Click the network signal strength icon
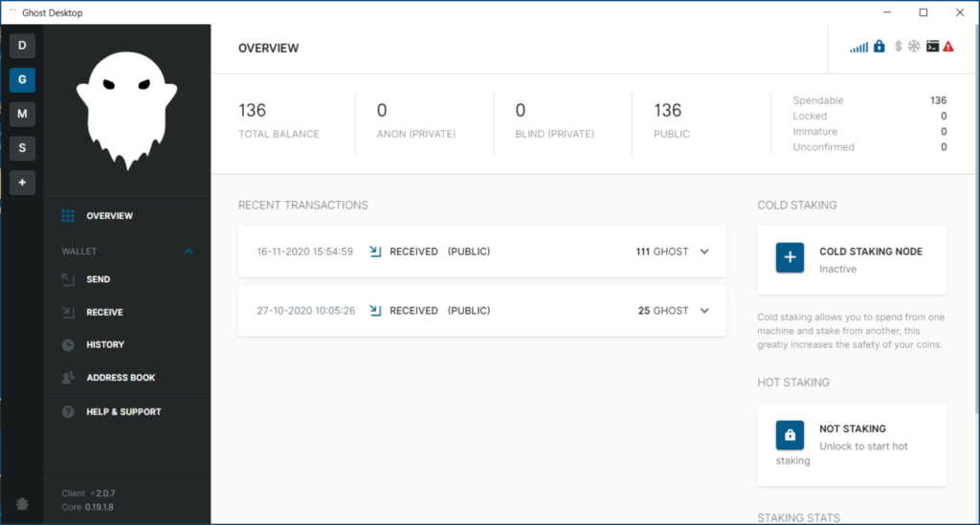Viewport: 980px width, 525px height. coord(858,47)
